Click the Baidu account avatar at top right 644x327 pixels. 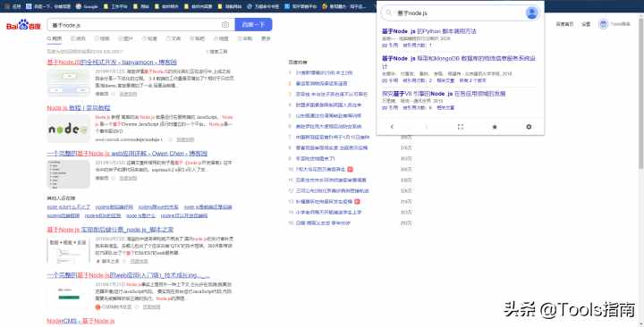pos(603,24)
